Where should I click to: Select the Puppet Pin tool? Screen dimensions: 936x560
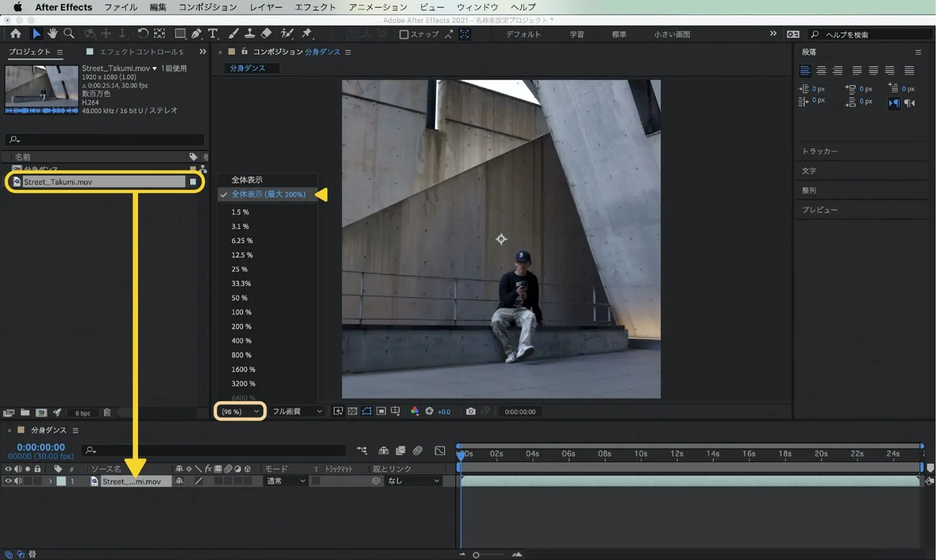point(307,33)
